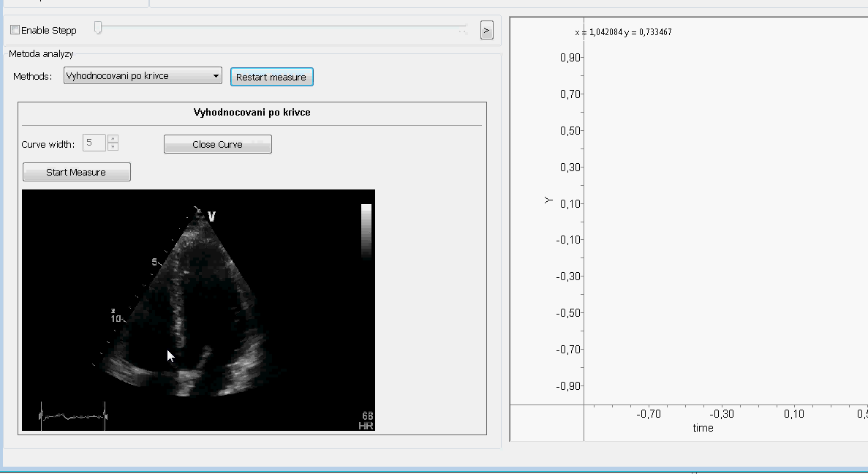Click the 0,50 tick label on Y axis

(x=570, y=131)
